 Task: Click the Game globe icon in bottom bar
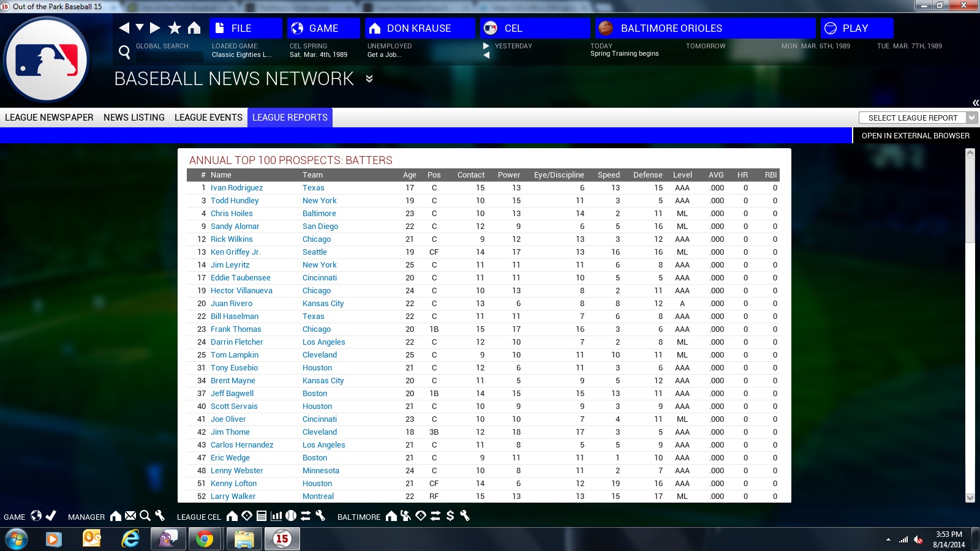pos(37,516)
